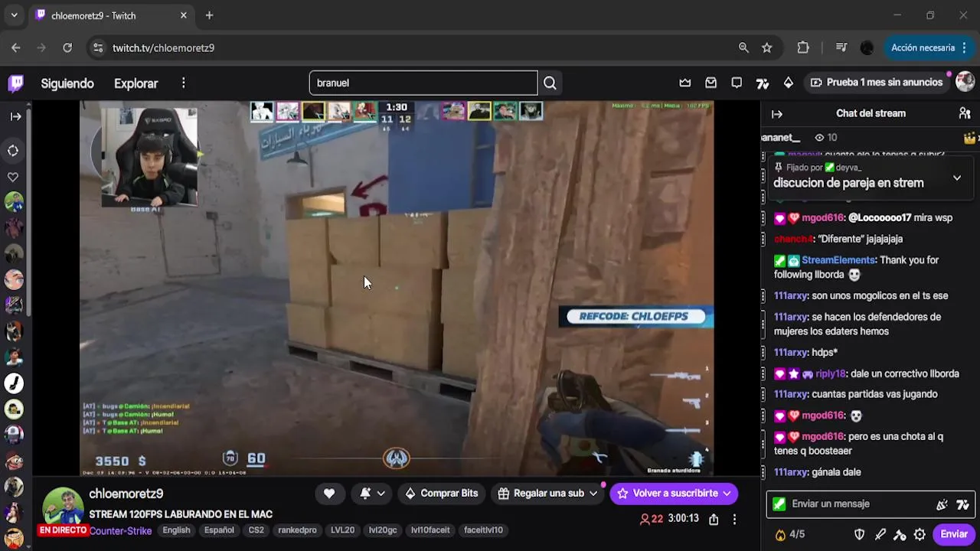Click the CS2 stream tag
Screen dimensions: 980x551
[256, 530]
